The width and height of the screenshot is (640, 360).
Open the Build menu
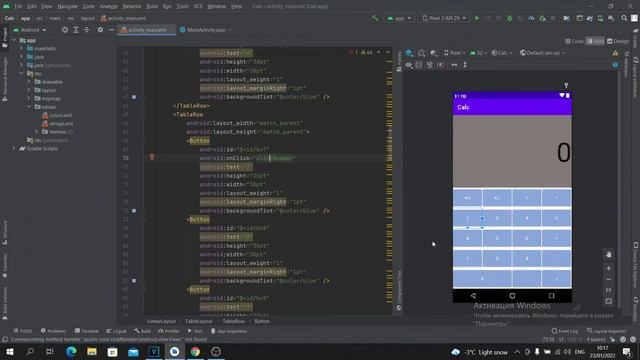point(152,6)
